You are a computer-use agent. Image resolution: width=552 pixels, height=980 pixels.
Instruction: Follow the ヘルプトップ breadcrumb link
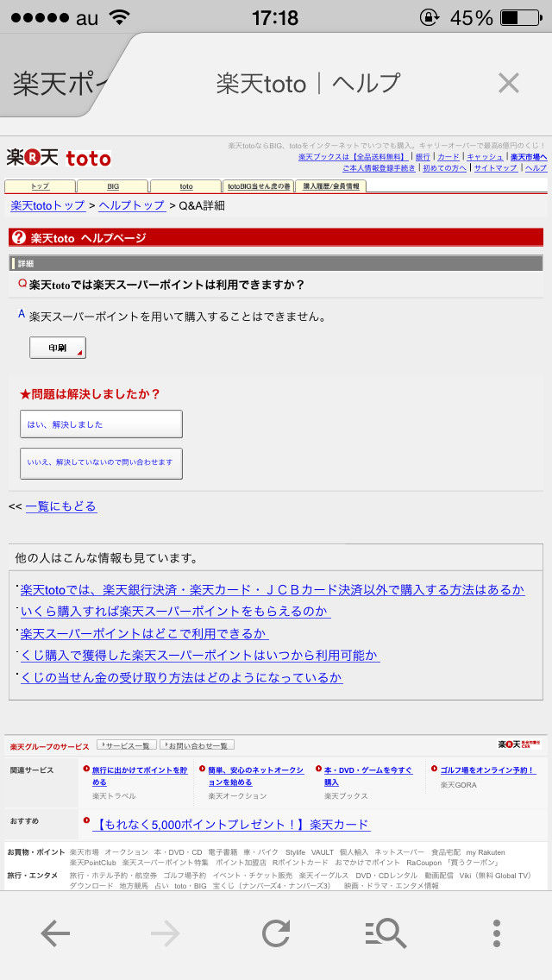133,205
